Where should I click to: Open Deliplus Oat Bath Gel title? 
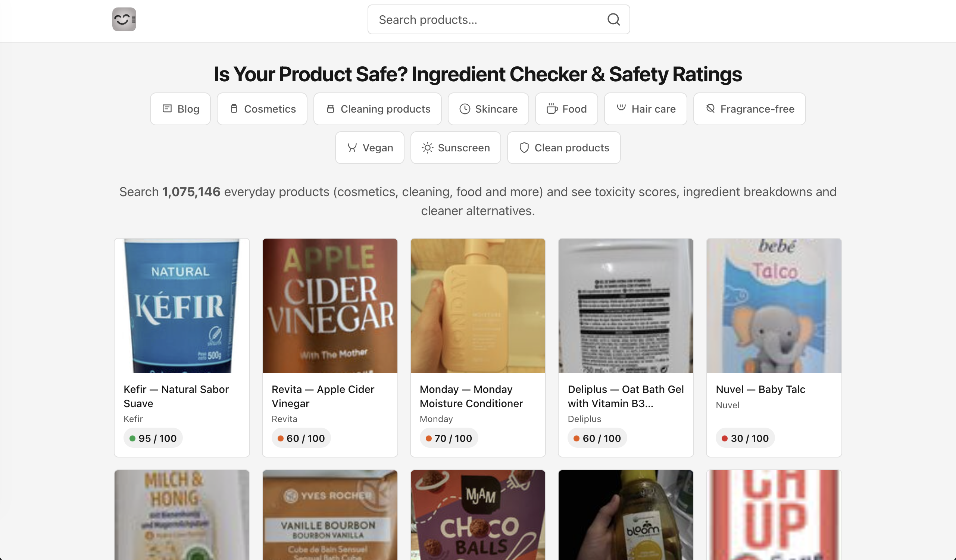coord(625,396)
